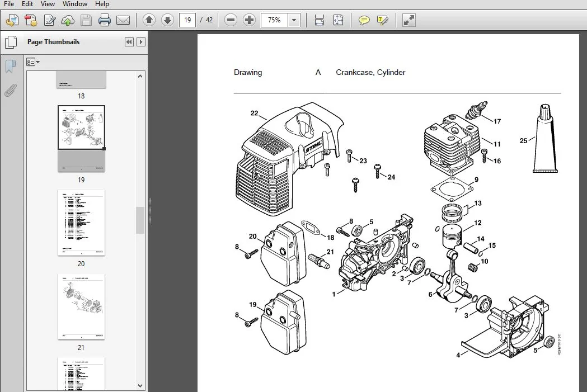Click the thumbnail pane scrollbar thumb
587x392 pixels.
[x=140, y=220]
